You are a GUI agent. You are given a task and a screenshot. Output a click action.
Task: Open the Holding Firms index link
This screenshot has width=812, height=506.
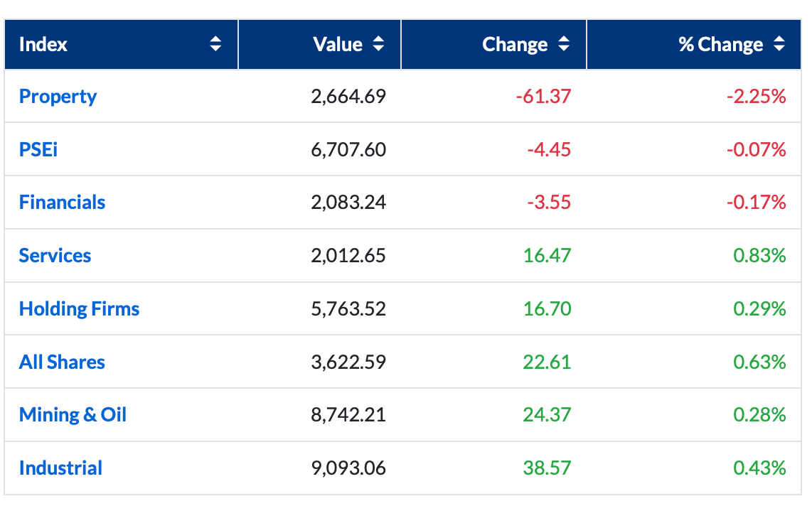tap(79, 309)
